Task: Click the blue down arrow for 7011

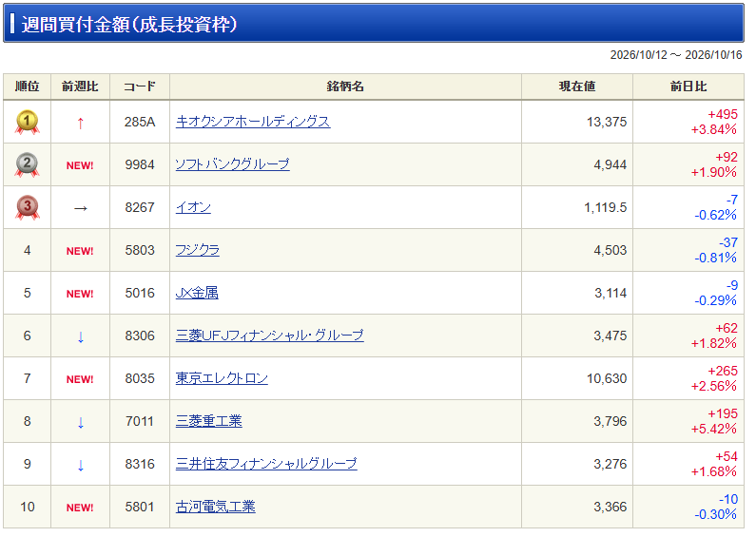Action: (81, 423)
